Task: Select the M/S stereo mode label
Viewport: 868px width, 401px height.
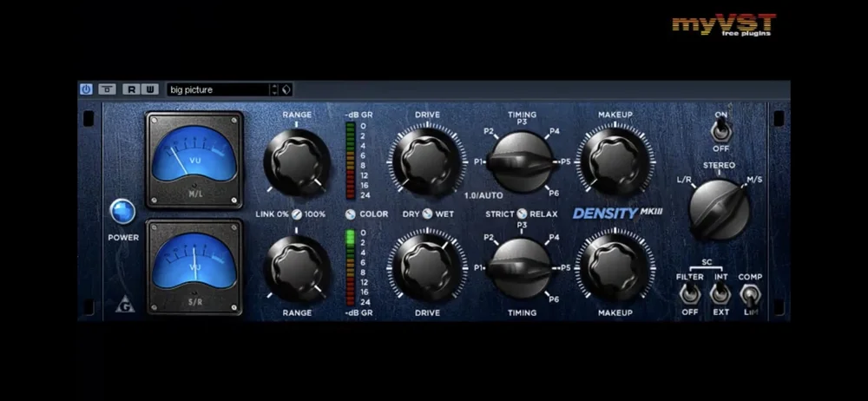Action: point(754,180)
